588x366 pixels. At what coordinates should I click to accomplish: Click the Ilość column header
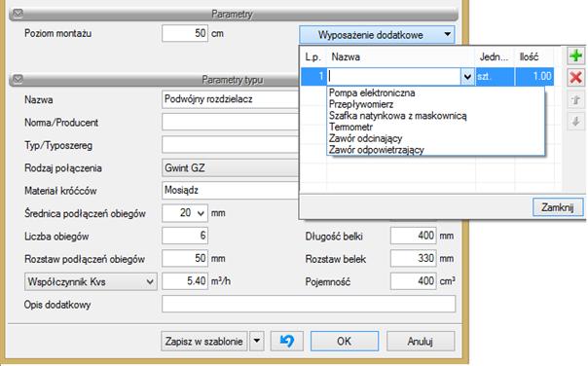tap(534, 57)
